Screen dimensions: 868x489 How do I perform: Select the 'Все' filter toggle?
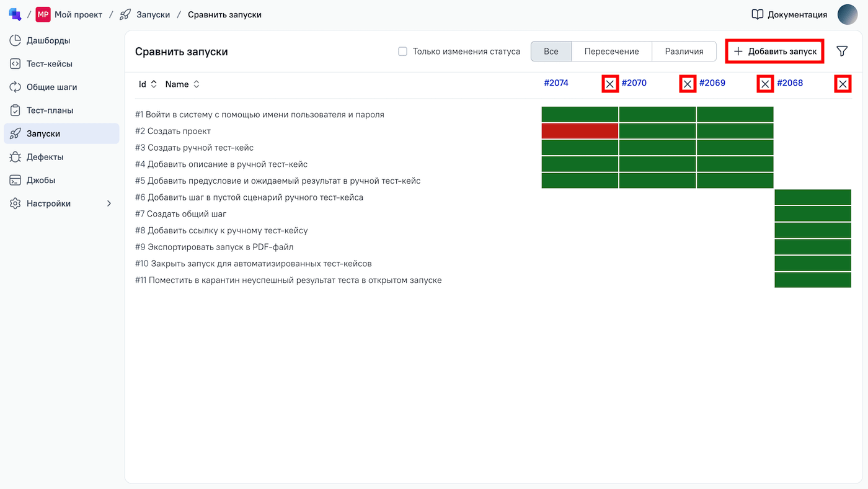pos(551,52)
